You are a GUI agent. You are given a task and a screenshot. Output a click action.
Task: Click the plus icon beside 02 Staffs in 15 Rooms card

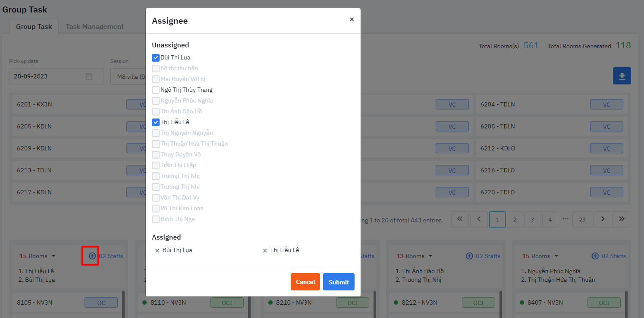tap(91, 256)
